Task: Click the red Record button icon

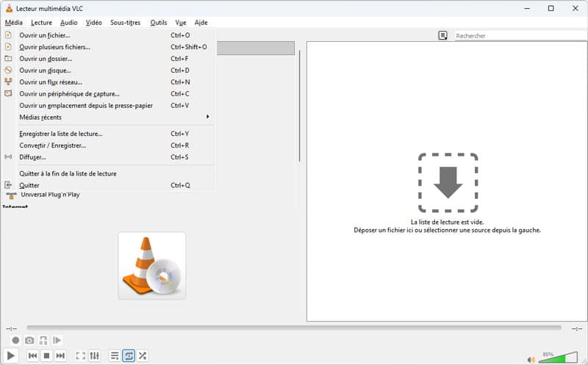Action: (15, 341)
